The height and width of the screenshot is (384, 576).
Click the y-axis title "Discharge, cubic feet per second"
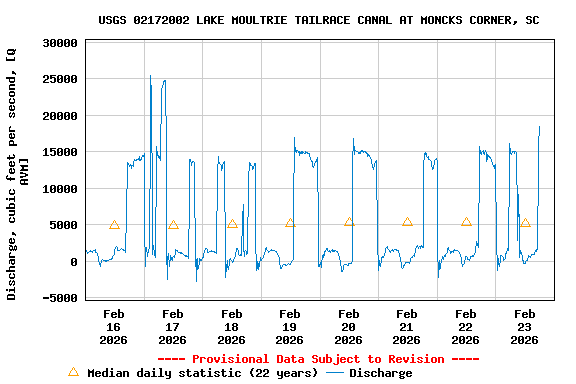pos(11,184)
